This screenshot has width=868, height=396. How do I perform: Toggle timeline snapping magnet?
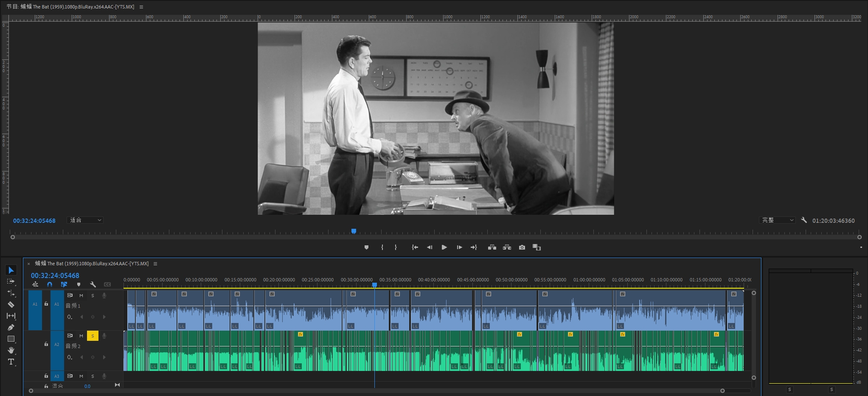pyautogui.click(x=50, y=284)
